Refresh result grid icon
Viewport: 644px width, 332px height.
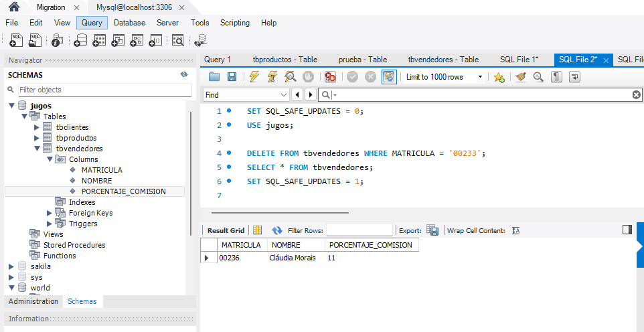click(277, 230)
